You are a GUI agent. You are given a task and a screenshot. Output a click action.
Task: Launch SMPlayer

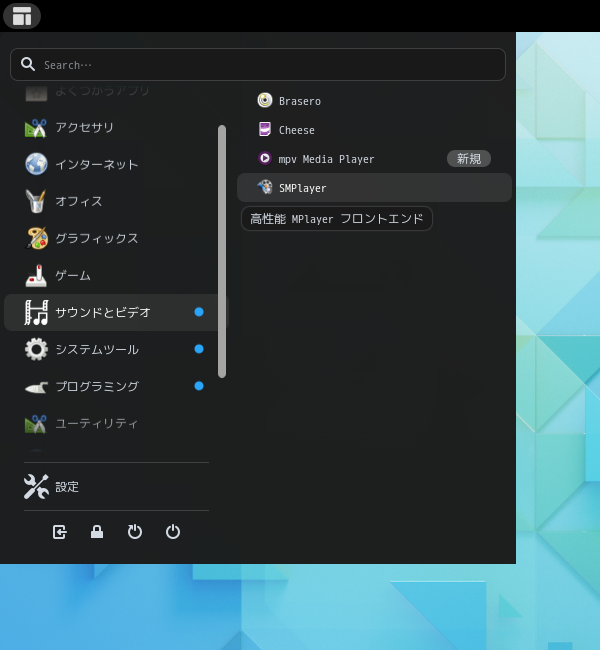[374, 188]
